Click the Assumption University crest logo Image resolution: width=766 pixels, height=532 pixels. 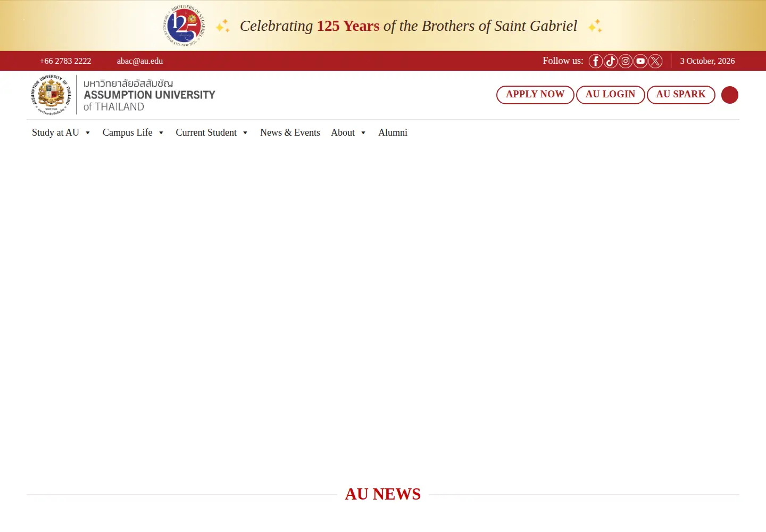51,95
